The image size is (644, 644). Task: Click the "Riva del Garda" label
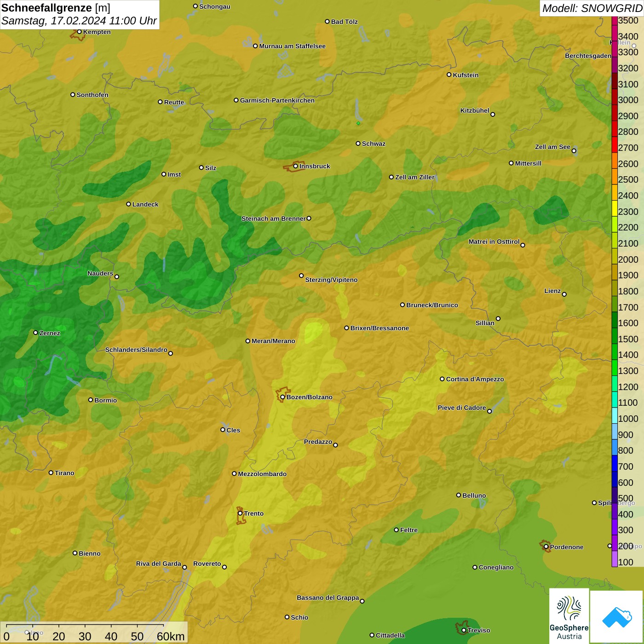(x=159, y=563)
